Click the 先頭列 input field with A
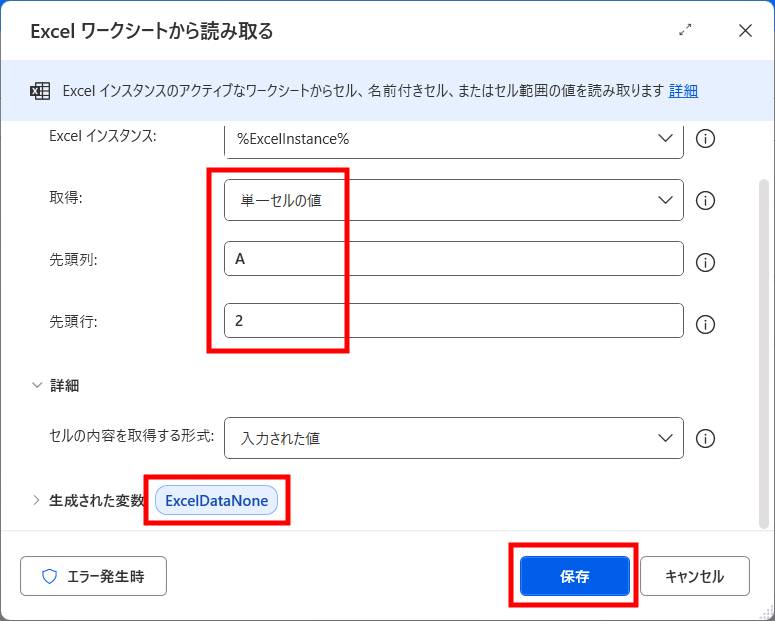 [454, 259]
